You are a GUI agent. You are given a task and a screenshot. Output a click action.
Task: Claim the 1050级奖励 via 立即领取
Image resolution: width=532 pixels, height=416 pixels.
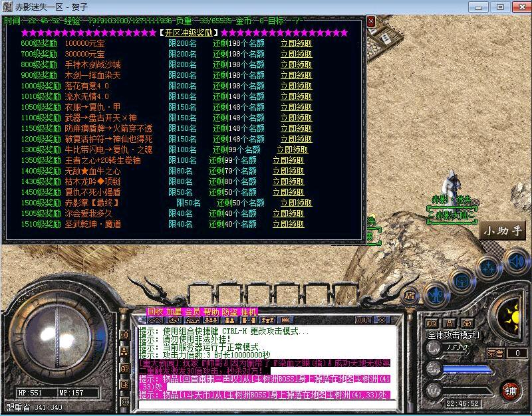pyautogui.click(x=296, y=107)
